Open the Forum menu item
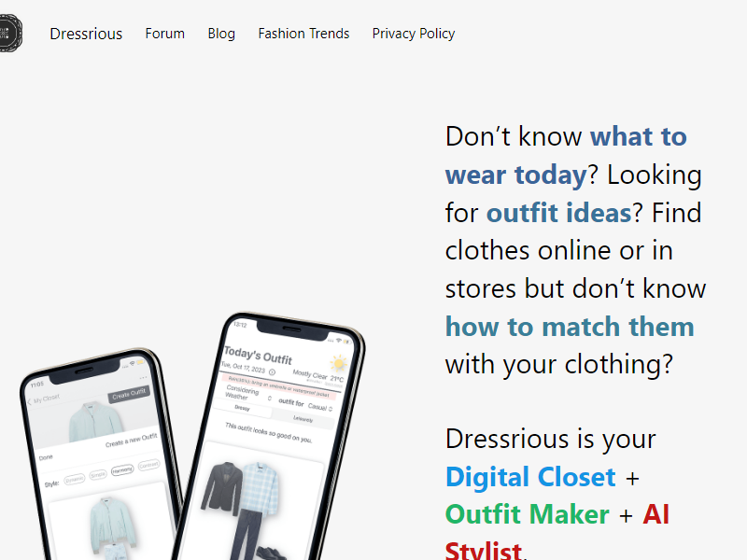Viewport: 747px width, 560px height. (165, 34)
